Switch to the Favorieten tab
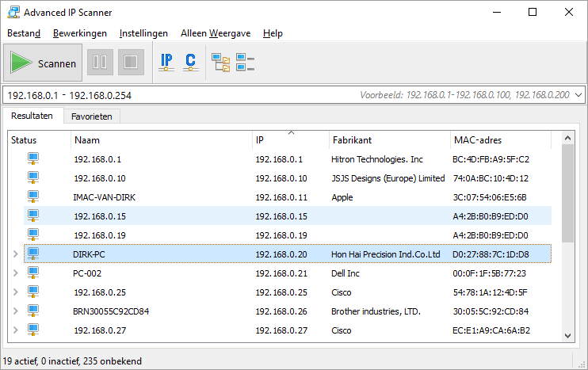 click(91, 116)
